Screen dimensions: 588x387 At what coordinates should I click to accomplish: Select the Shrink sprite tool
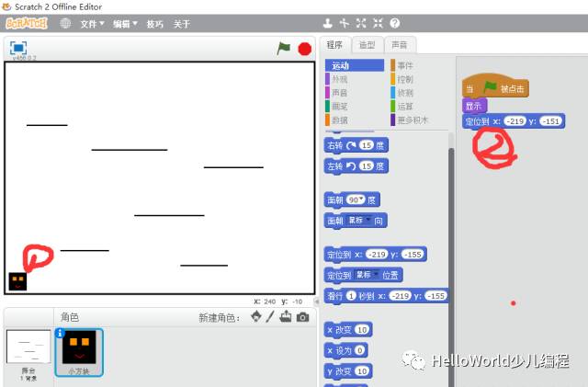[378, 23]
